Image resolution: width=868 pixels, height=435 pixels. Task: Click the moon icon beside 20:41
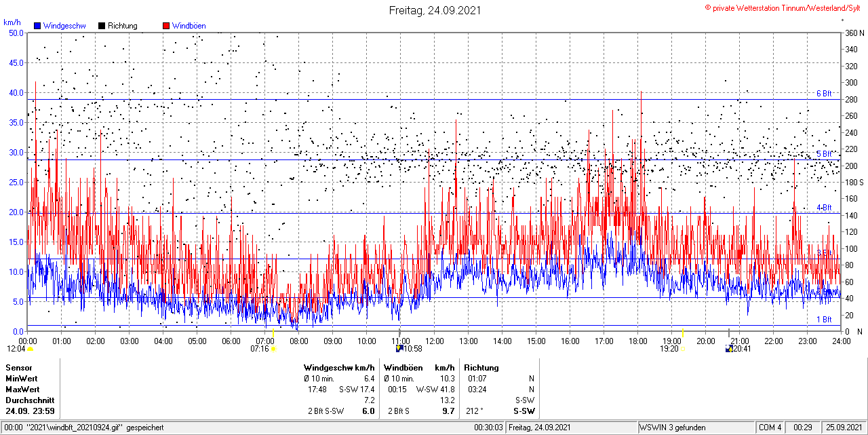tap(729, 349)
